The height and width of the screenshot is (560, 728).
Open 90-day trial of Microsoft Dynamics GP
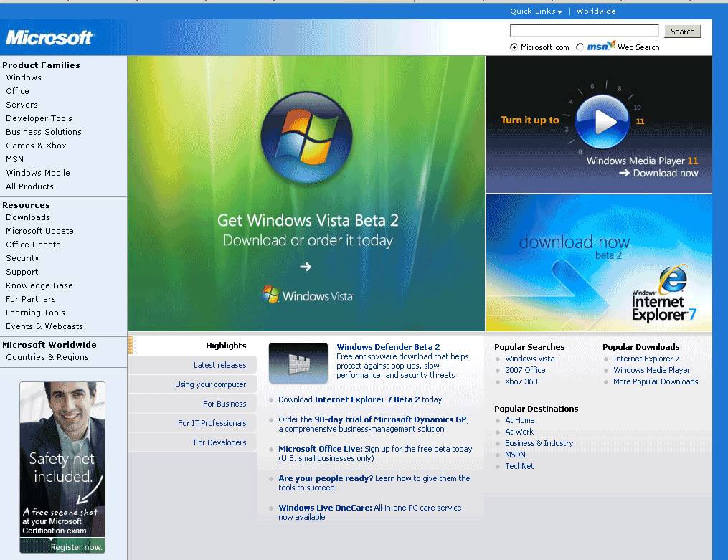[390, 419]
